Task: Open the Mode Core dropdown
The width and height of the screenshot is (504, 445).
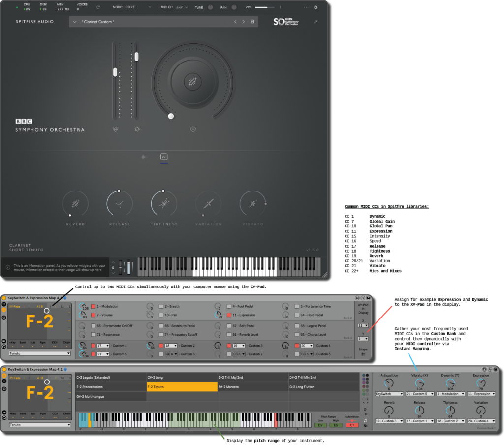Action: point(132,7)
